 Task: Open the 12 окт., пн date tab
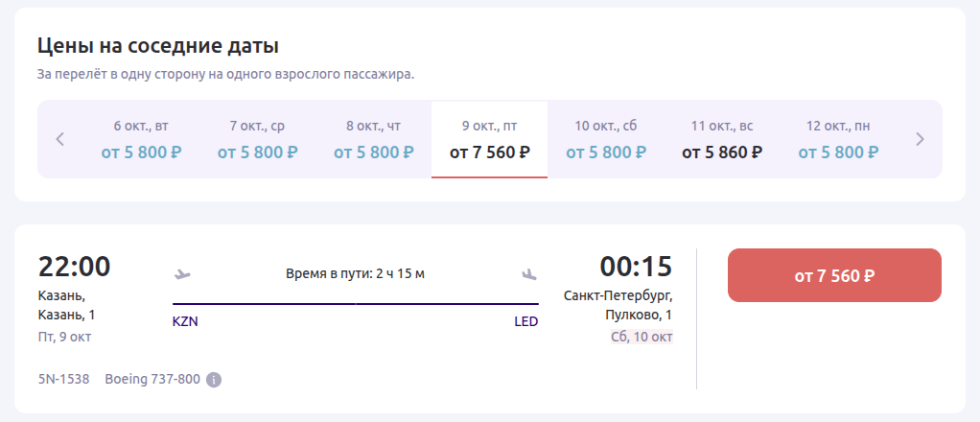pos(838,139)
